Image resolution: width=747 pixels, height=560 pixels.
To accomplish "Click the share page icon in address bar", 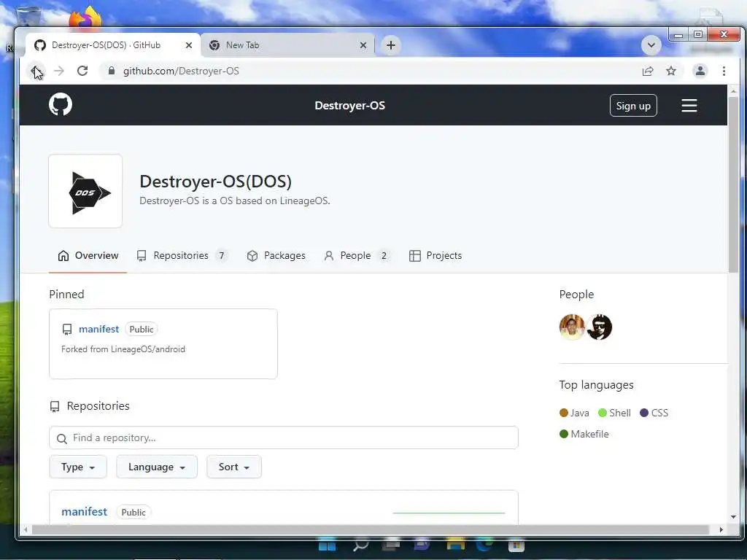I will [648, 71].
